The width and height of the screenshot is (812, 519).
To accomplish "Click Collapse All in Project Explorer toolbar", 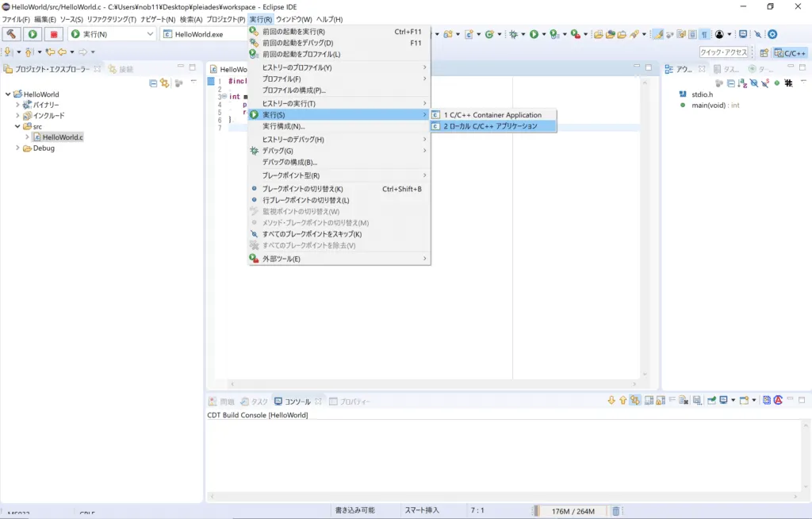I will click(153, 83).
